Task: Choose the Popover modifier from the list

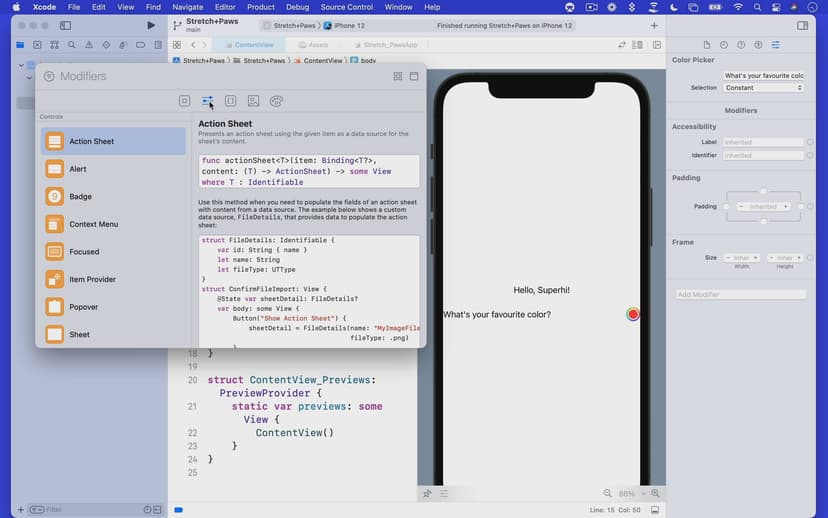Action: [x=83, y=307]
